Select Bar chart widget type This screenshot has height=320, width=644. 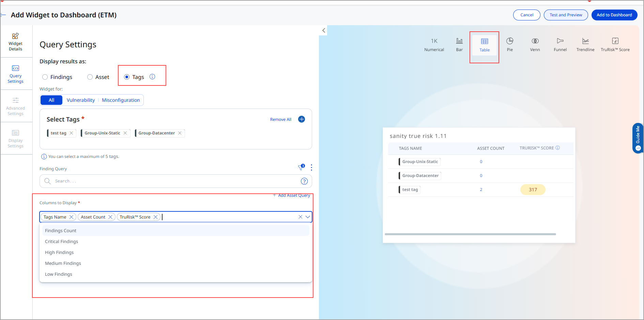click(x=459, y=45)
